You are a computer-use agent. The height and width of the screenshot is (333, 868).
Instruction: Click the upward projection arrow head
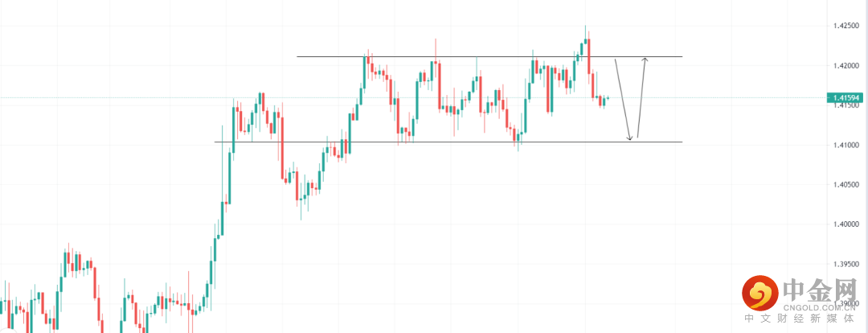(645, 60)
